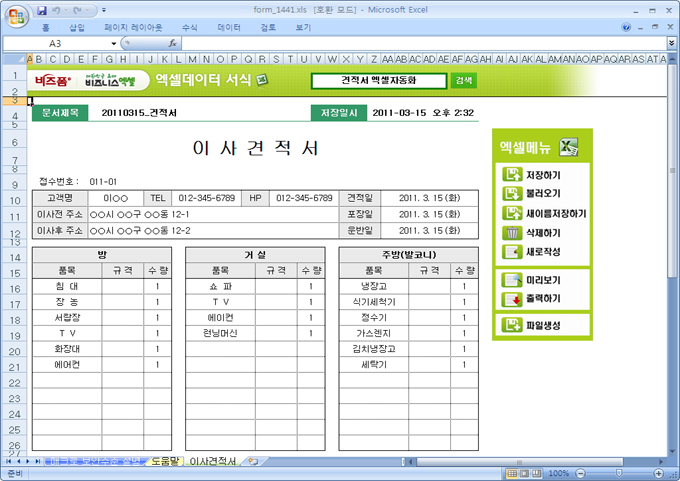Click the 견적서 엑셀자동화 search field
The image size is (680, 481).
point(379,81)
